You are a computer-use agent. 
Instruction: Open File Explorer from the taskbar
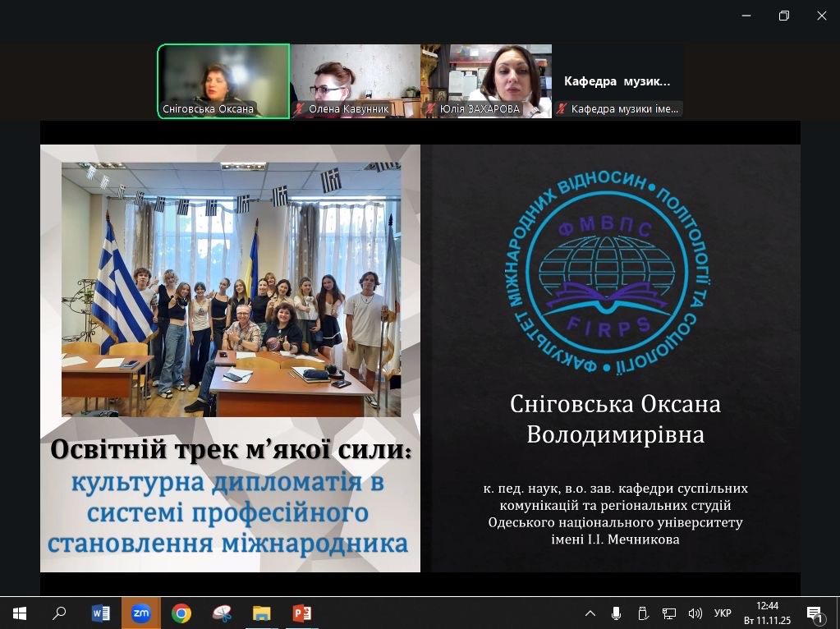pyautogui.click(x=262, y=613)
